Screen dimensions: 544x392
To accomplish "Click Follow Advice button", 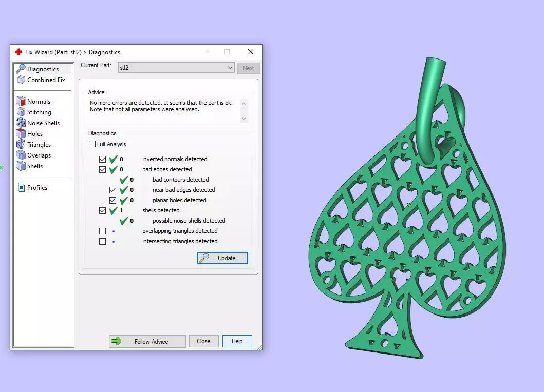I will 147,341.
